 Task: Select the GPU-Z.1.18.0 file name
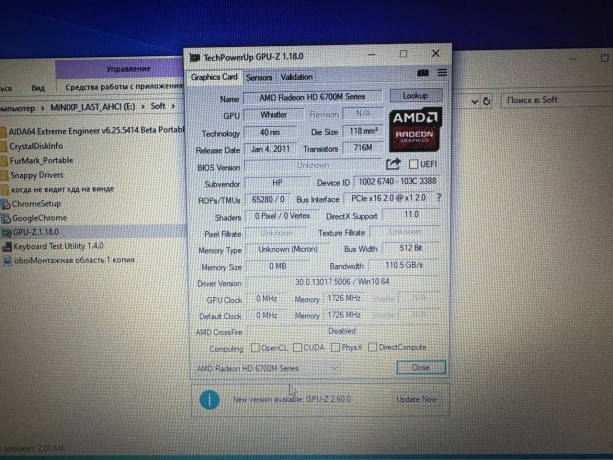point(36,232)
